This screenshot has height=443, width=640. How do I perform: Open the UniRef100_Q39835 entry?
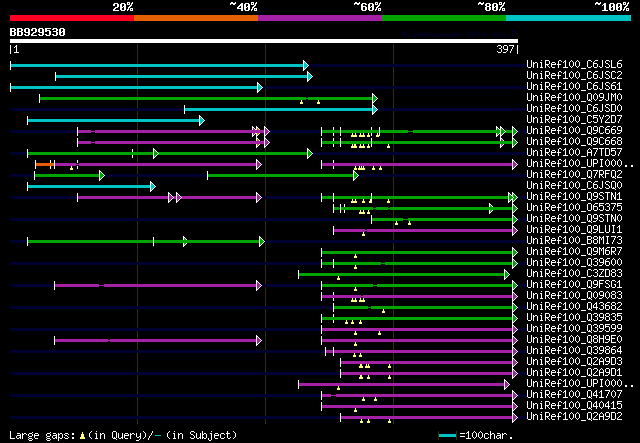pyautogui.click(x=574, y=318)
